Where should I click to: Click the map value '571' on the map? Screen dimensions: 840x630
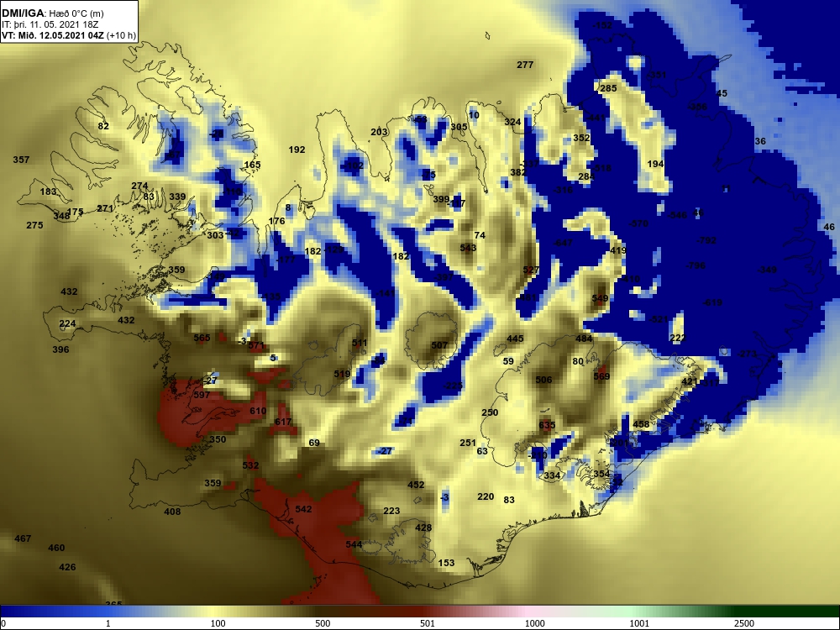pos(256,345)
